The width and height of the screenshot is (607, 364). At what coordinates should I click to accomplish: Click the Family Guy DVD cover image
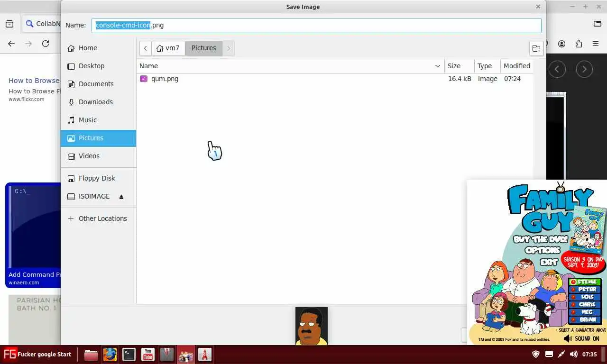point(589,229)
